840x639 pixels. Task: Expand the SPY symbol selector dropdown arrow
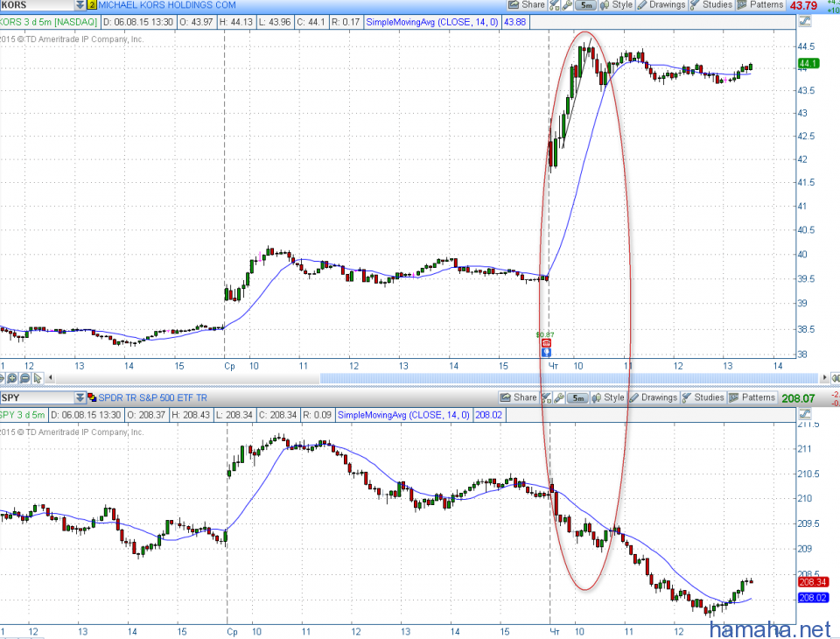tap(80, 397)
